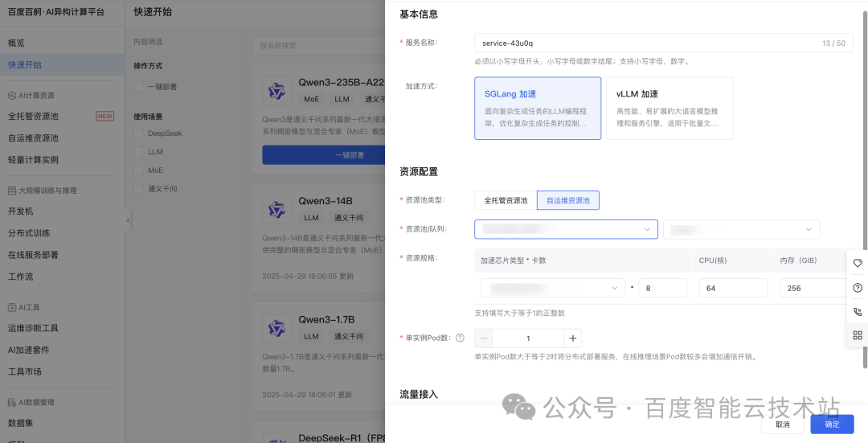868x443 pixels.
Task: Open the resource pool dropdown
Action: click(566, 229)
